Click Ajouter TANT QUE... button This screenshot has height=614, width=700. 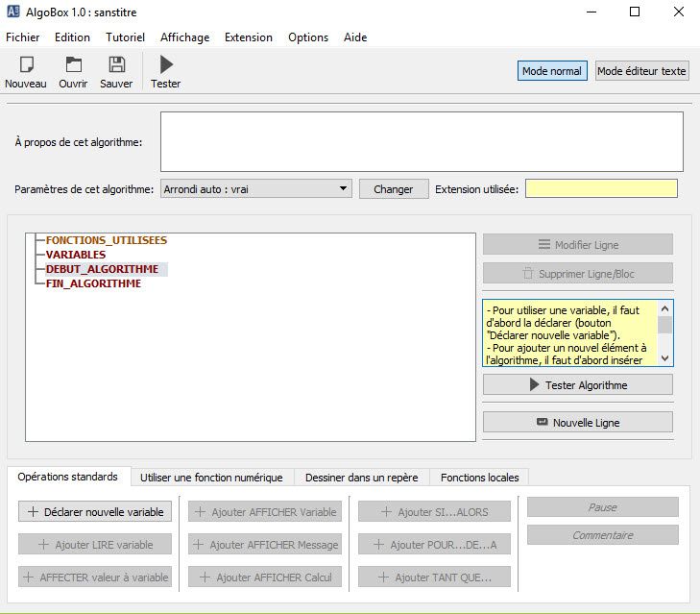tap(434, 577)
